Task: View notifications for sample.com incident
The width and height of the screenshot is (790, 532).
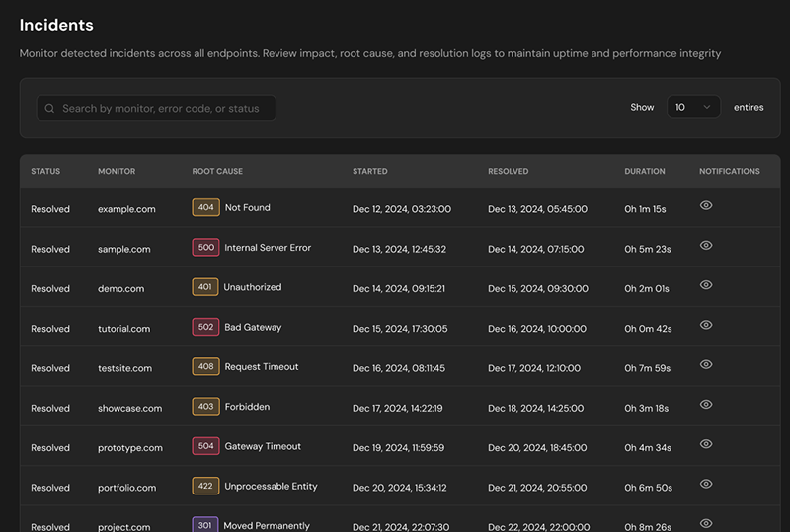Action: [x=706, y=246]
